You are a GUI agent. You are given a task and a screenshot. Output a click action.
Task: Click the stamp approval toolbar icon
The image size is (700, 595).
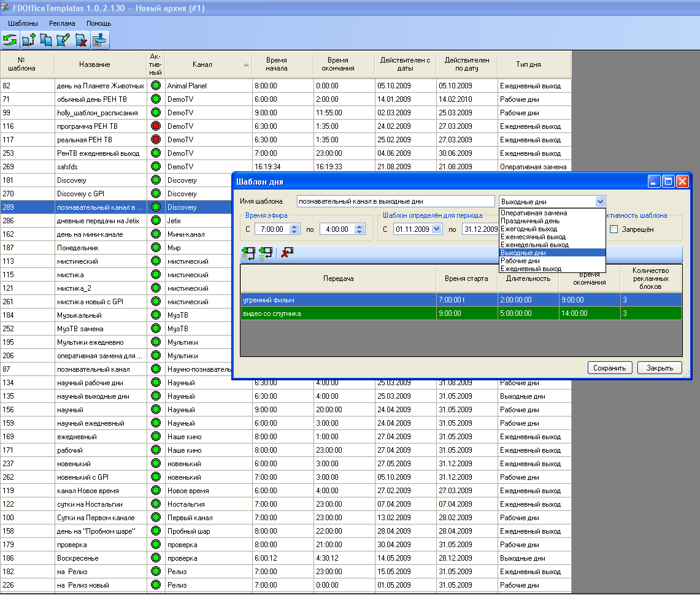(99, 40)
